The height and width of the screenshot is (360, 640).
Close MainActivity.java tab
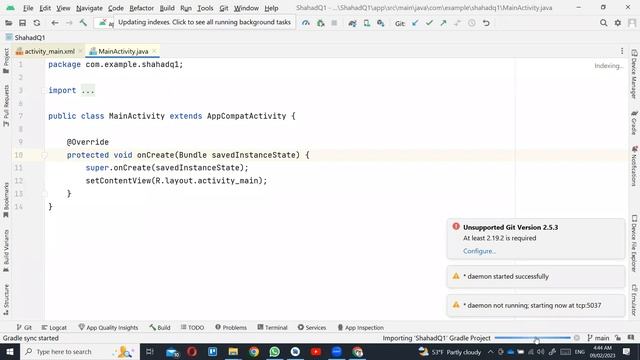[x=154, y=51]
